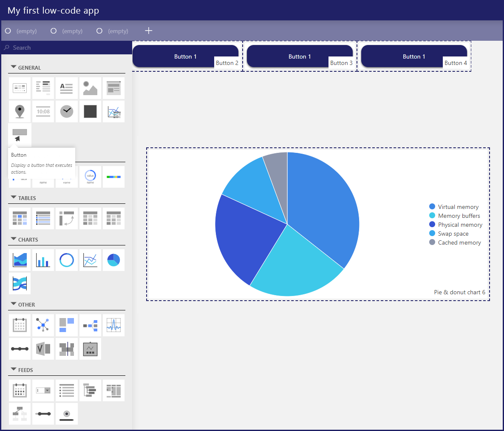This screenshot has width=504, height=431.
Task: Pick the tree feed component icon
Action: [91, 391]
